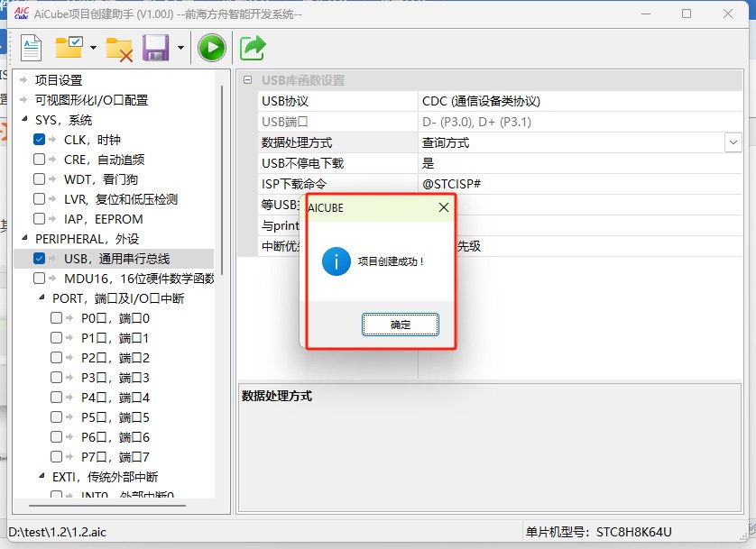Click the @STCISP# value field

click(x=580, y=184)
